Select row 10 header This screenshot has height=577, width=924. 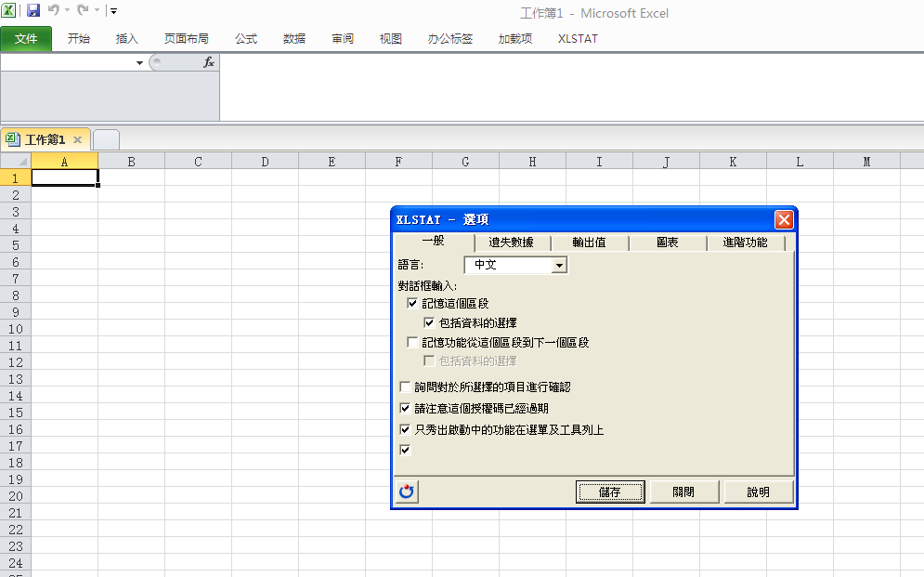pyautogui.click(x=15, y=329)
